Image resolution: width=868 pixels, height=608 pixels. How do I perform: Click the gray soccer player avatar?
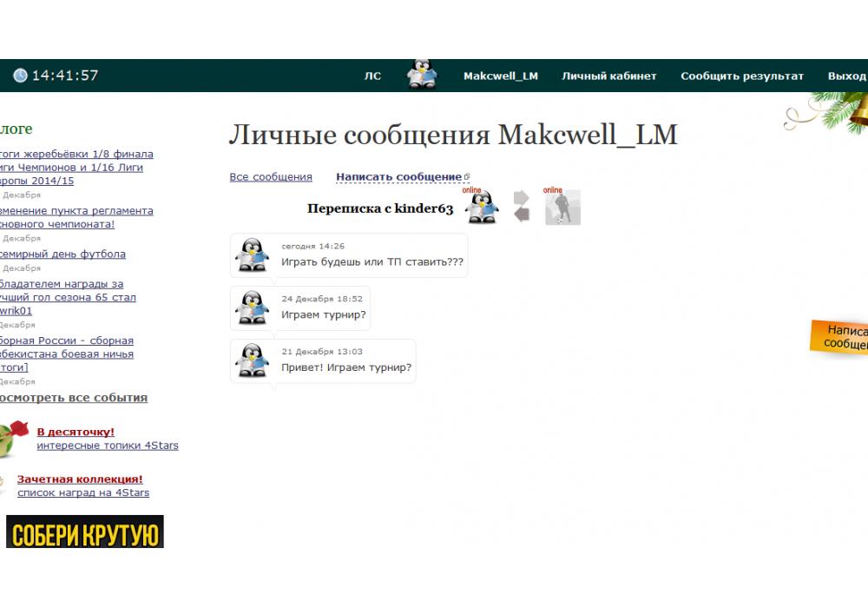pos(562,208)
